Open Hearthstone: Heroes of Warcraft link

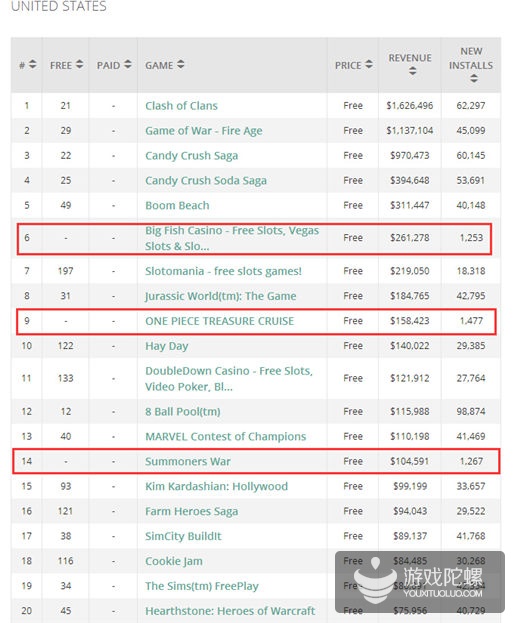(x=230, y=611)
